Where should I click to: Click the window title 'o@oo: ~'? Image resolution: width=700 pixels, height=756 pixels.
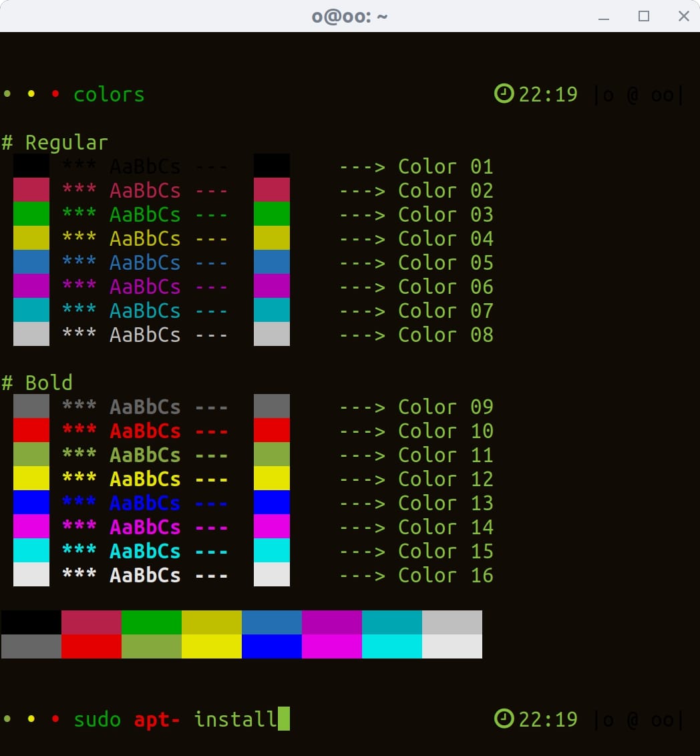349,17
